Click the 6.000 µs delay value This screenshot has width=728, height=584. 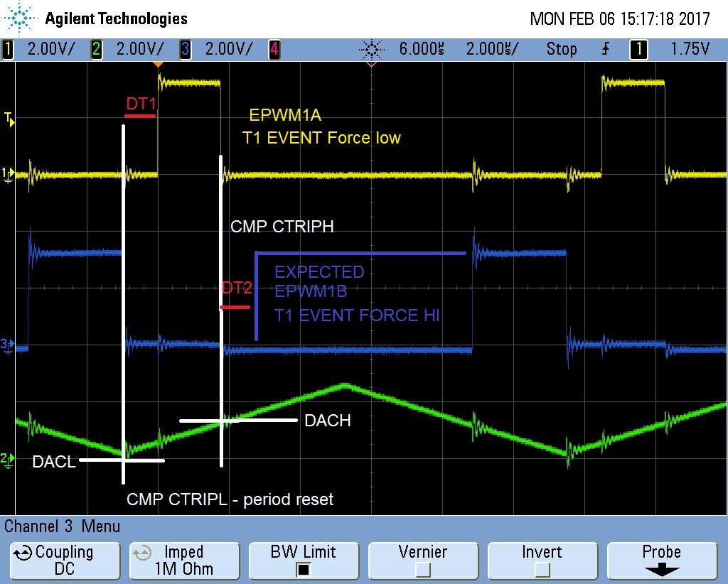click(x=422, y=49)
